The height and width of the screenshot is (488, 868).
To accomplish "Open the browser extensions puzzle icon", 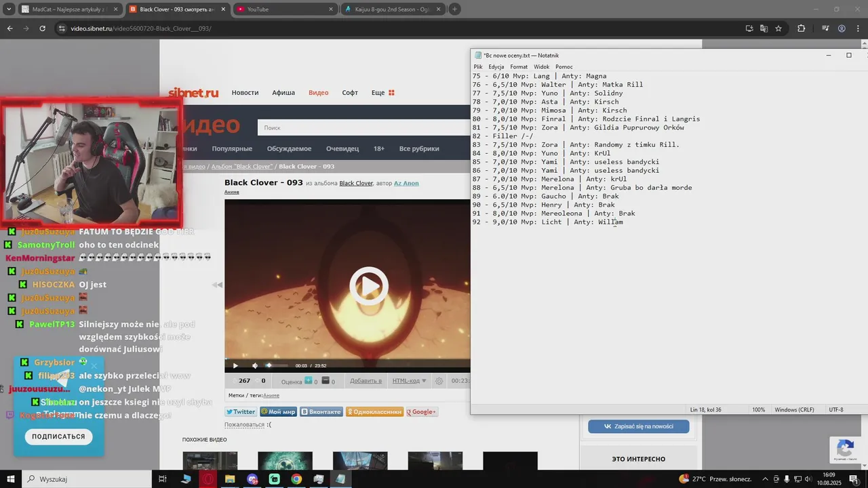I will tap(802, 28).
